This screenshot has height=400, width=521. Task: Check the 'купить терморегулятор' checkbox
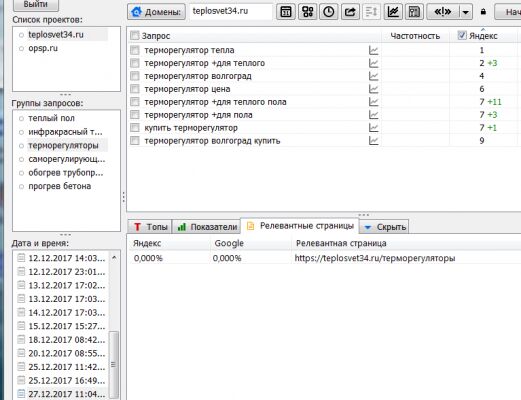click(x=134, y=128)
